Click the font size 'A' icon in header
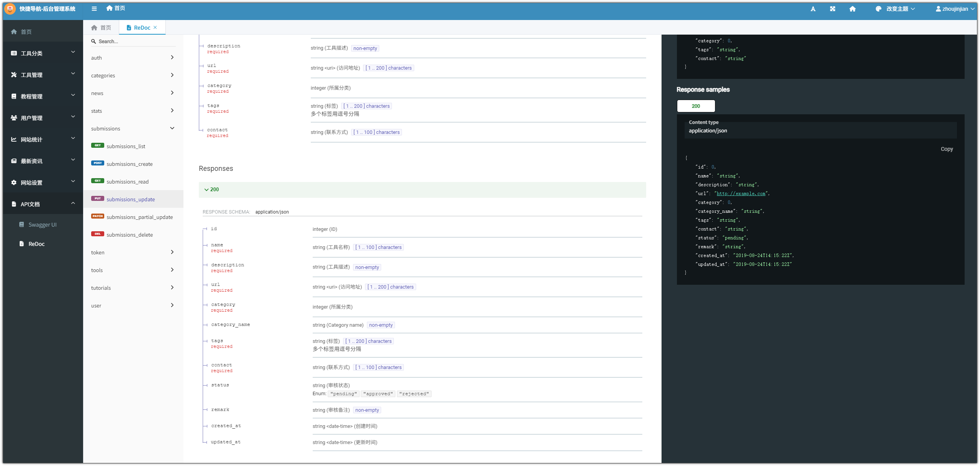The height and width of the screenshot is (466, 980). pyautogui.click(x=813, y=9)
